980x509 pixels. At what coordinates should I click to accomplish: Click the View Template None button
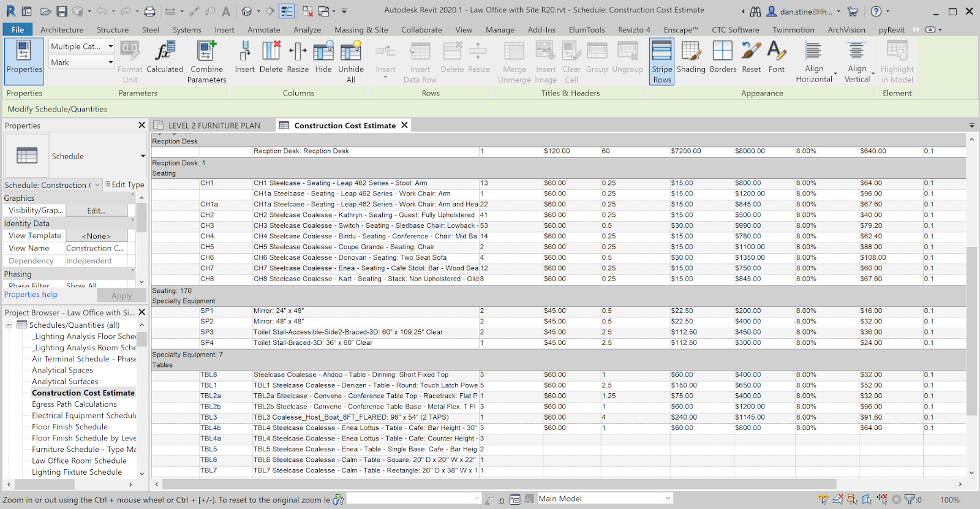click(96, 236)
